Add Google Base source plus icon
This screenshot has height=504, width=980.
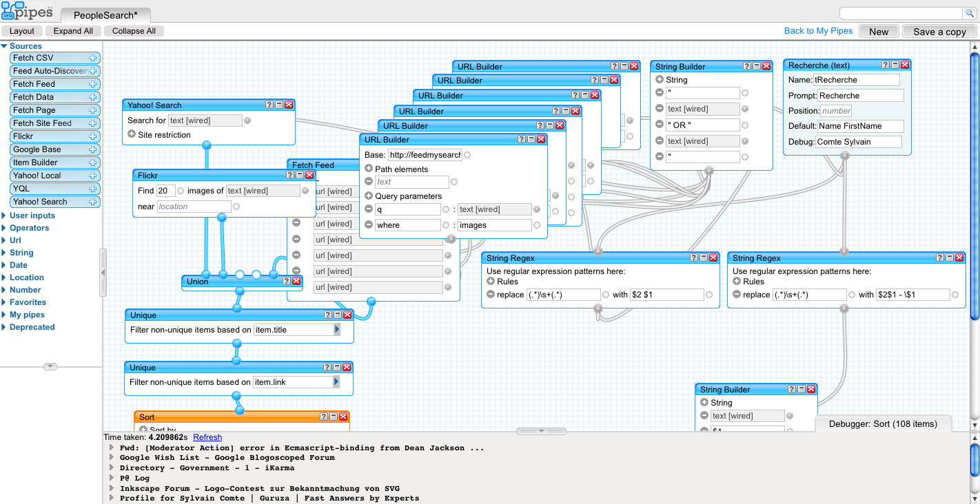93,149
